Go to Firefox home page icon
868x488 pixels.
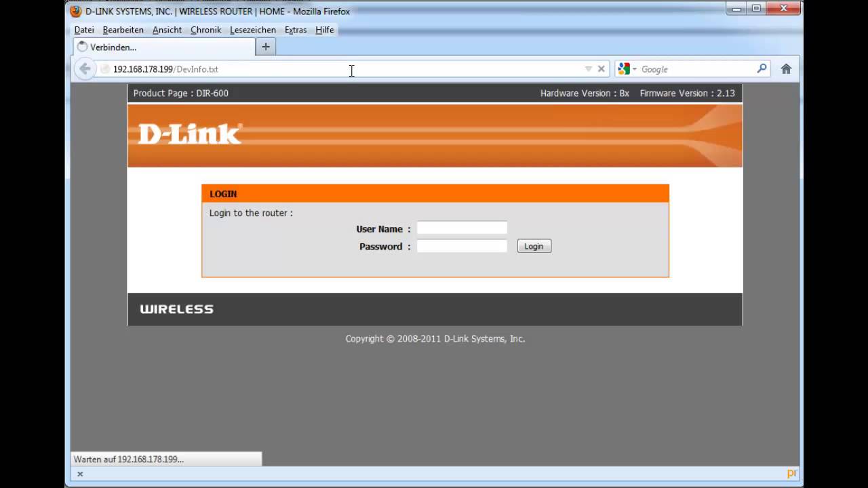(x=787, y=68)
